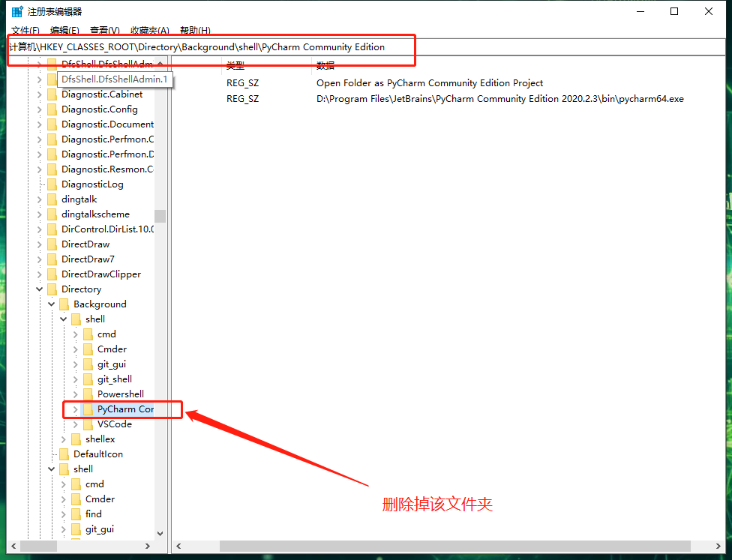The width and height of the screenshot is (732, 560).
Task: Select the Cmder key under Directory shell
Action: pos(100,499)
